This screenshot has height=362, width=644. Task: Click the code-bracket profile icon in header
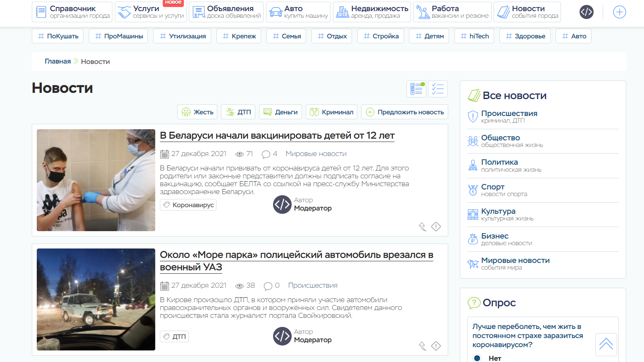pos(586,12)
